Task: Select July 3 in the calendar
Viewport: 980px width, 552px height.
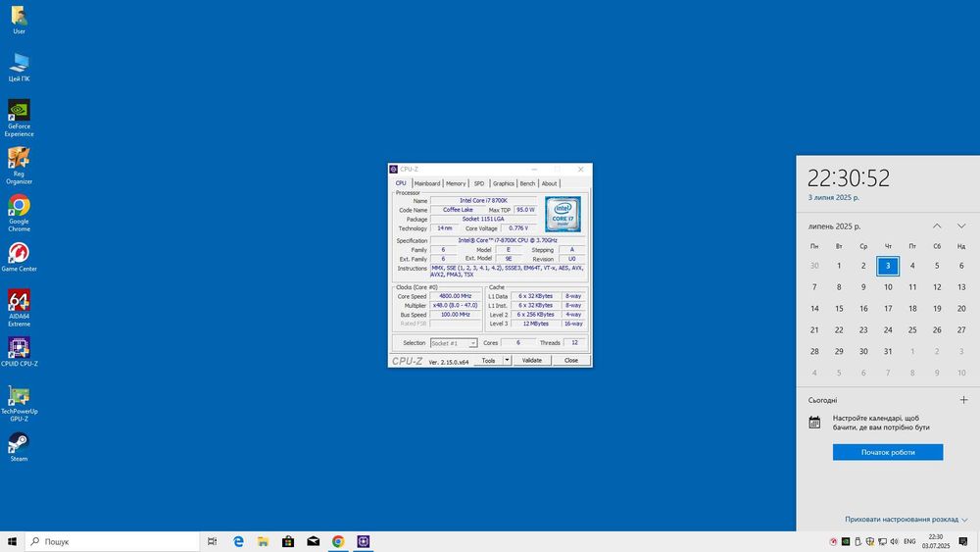Action: click(x=888, y=266)
